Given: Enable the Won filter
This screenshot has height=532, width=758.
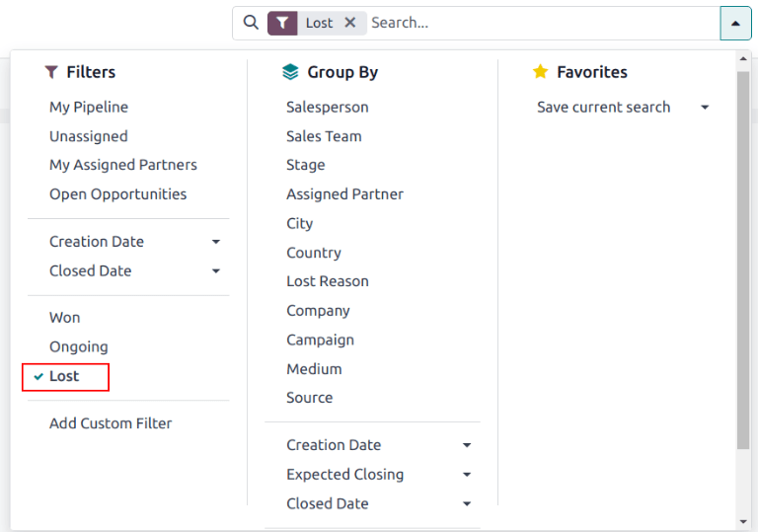Looking at the screenshot, I should (x=65, y=318).
